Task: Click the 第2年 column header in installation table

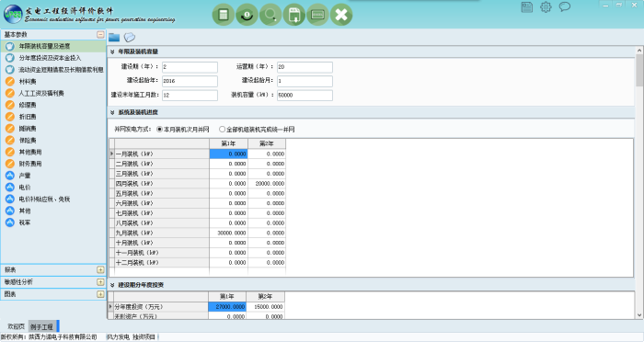Action: (267, 143)
